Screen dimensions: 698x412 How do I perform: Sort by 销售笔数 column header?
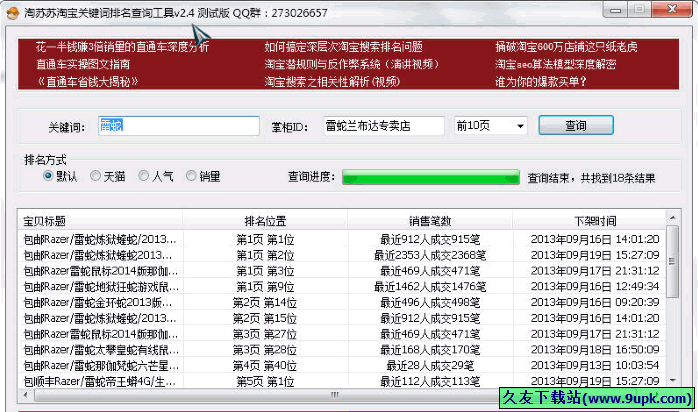pos(430,221)
